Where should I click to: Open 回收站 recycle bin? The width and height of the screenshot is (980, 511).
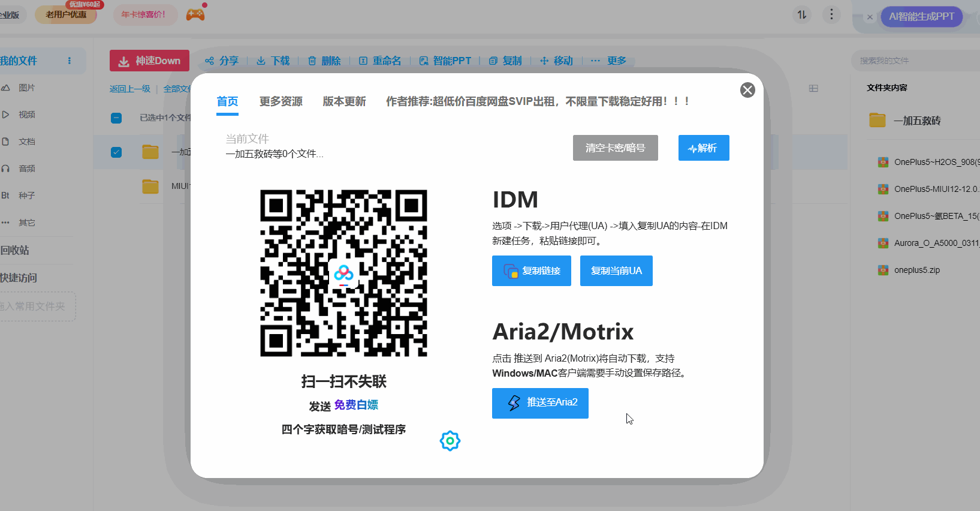(x=15, y=250)
